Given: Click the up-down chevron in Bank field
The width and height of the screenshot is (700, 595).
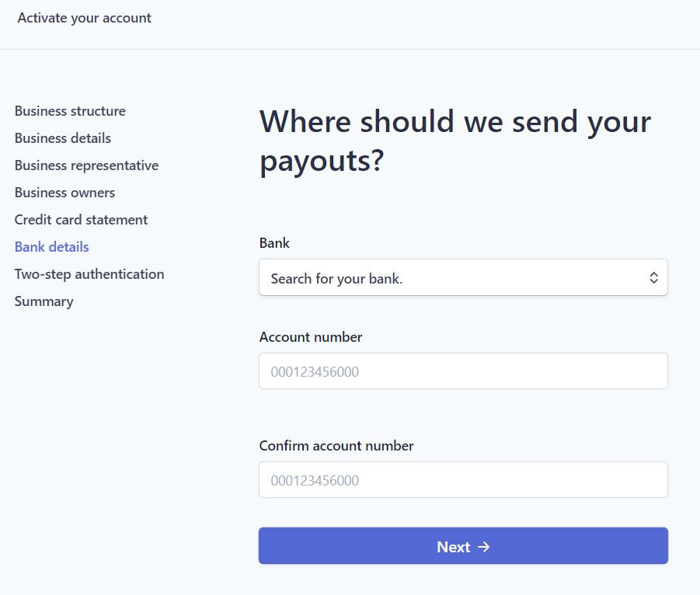Looking at the screenshot, I should [x=653, y=277].
